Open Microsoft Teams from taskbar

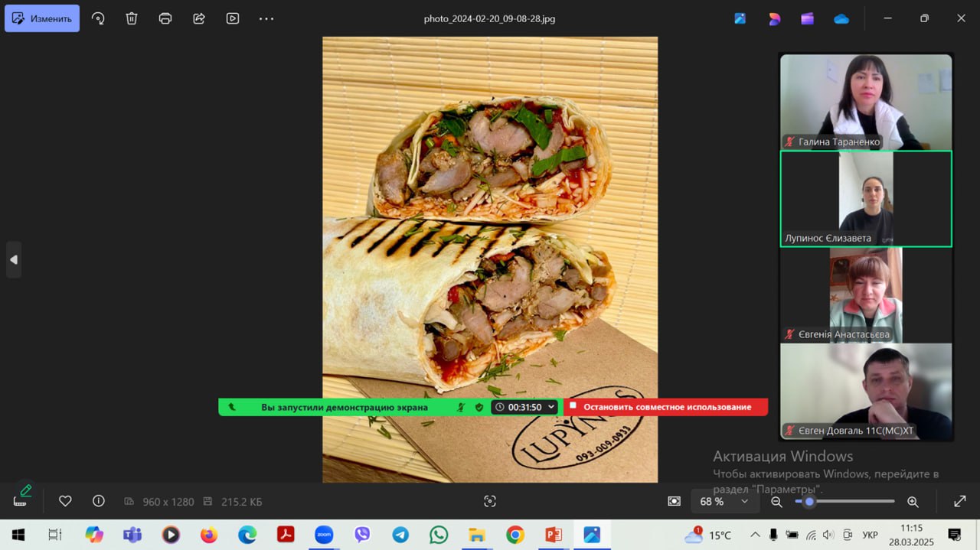[x=132, y=535]
